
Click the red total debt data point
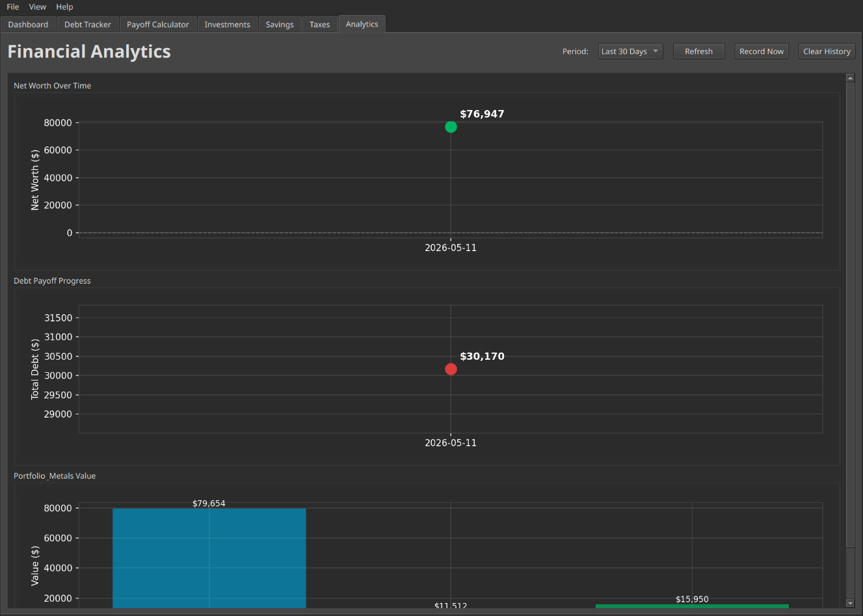[451, 369]
